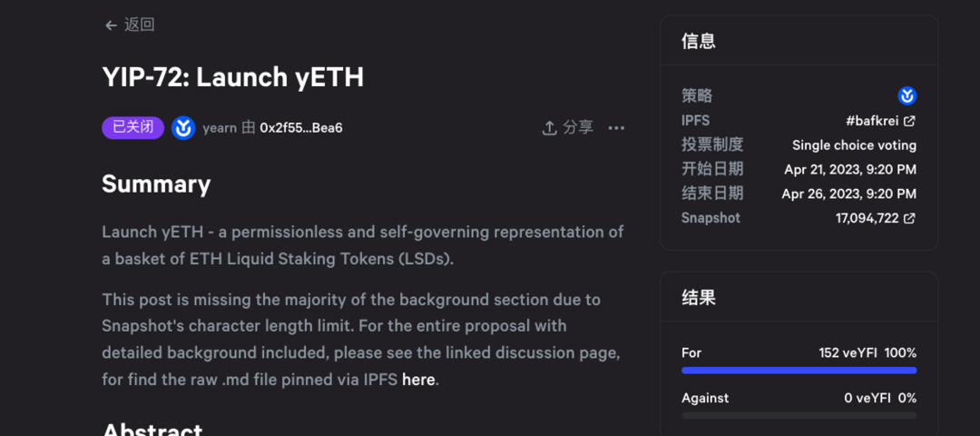This screenshot has width=980, height=436.
Task: Click the external-link icon beside #bafkrei
Action: [909, 121]
